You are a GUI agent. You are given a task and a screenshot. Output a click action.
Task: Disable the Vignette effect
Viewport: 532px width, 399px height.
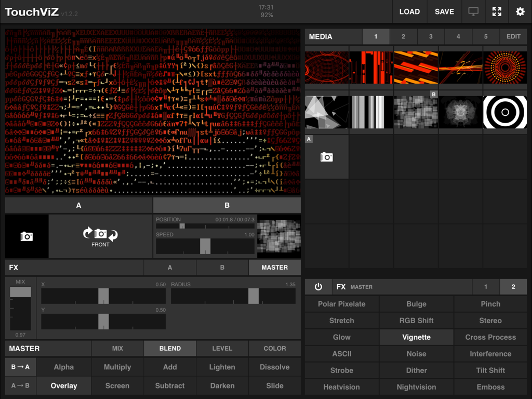(416, 337)
